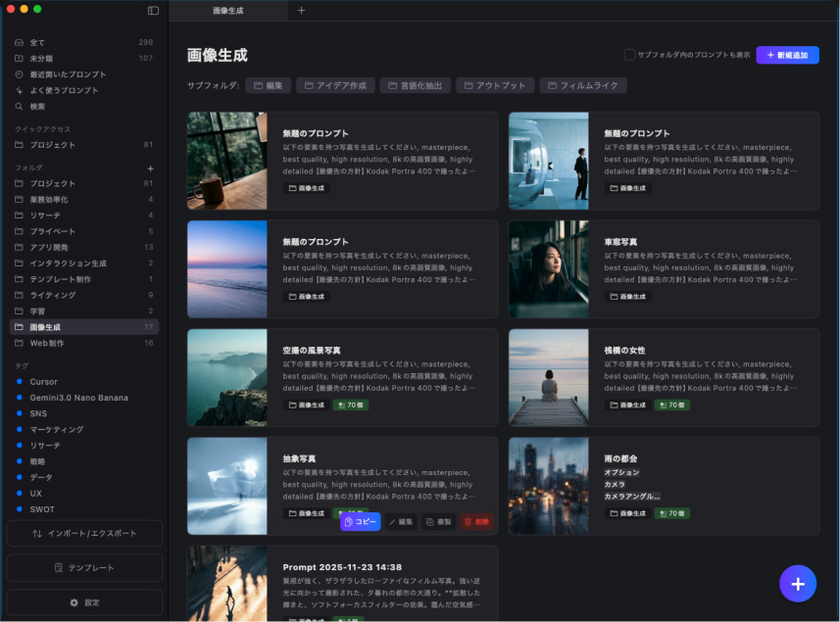
Task: Click 70個 badge on 空撮の風景写真
Action: coord(351,406)
